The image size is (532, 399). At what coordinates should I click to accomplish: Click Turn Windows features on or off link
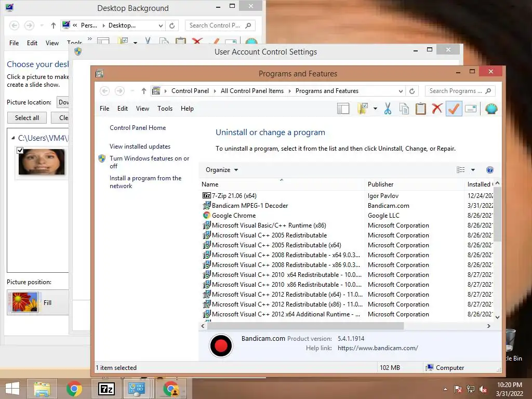(149, 162)
